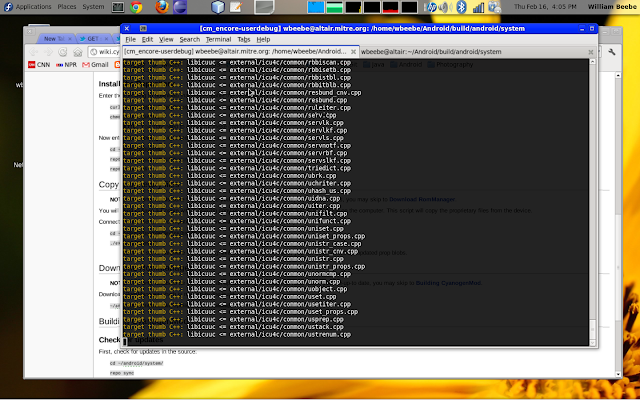Open Chrome's wrench settings menu
640x400 pixels.
[x=611, y=52]
